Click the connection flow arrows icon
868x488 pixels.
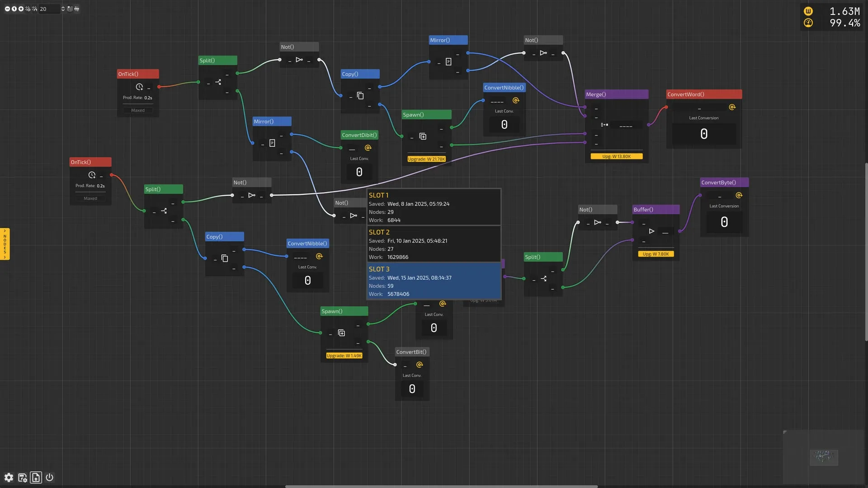(76, 9)
